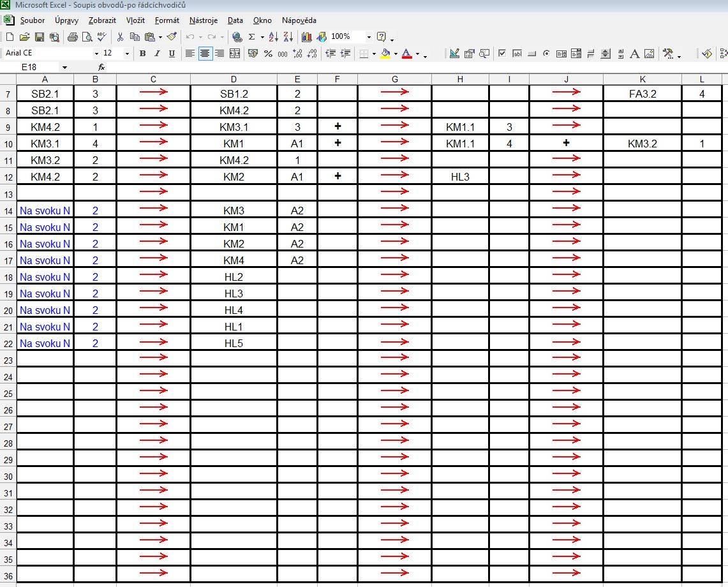Insert a Spin Button control
This screenshot has height=587, width=728.
(605, 54)
